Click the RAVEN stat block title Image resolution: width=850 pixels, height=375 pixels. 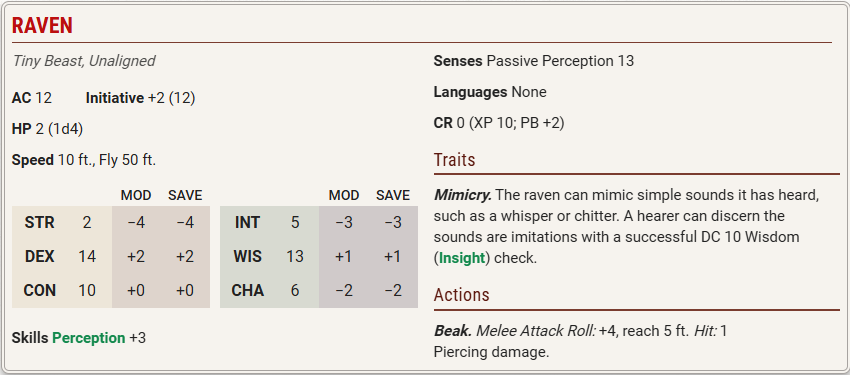tap(42, 25)
